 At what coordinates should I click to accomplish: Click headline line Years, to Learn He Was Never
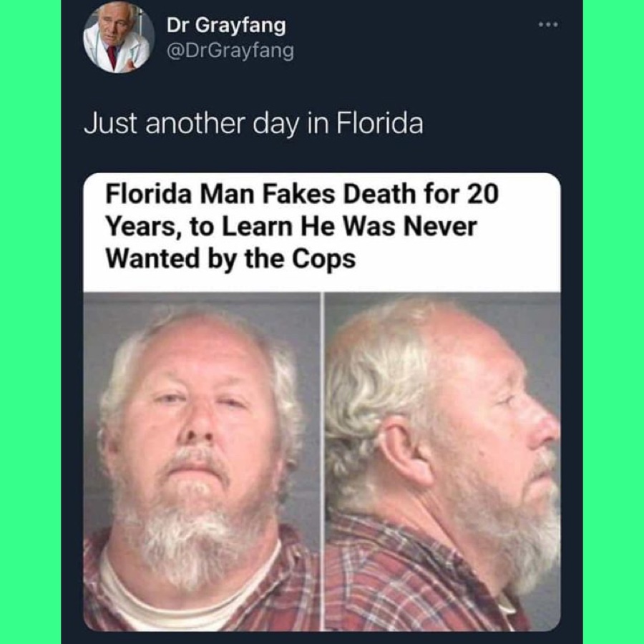291,226
